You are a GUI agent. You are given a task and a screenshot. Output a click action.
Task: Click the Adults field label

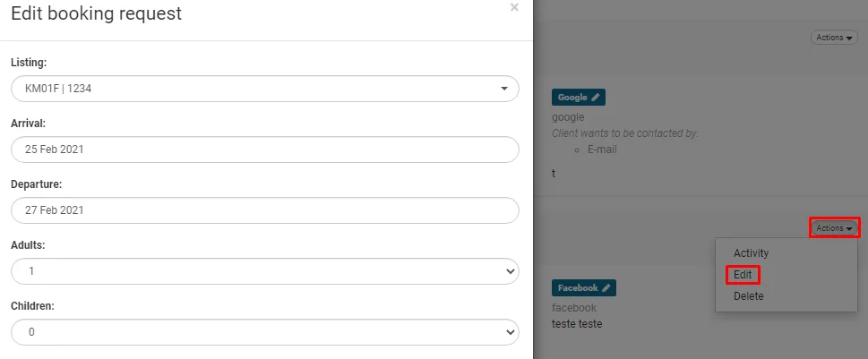point(28,244)
